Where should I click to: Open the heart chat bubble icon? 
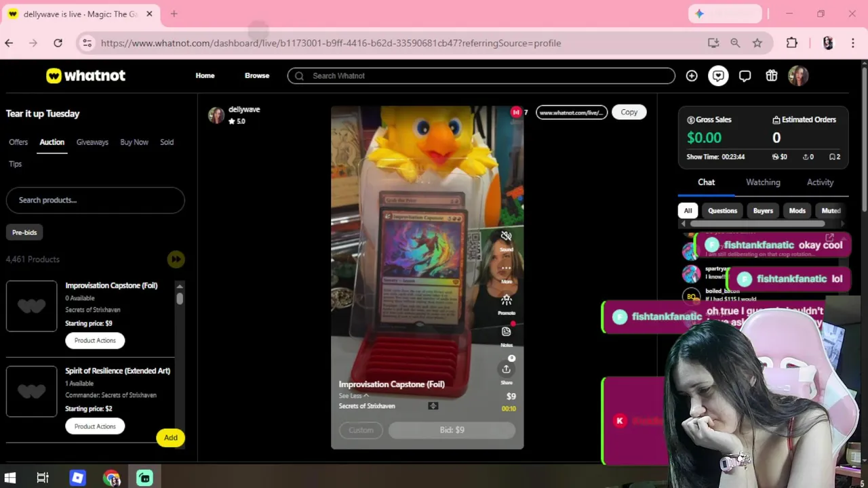coord(718,76)
